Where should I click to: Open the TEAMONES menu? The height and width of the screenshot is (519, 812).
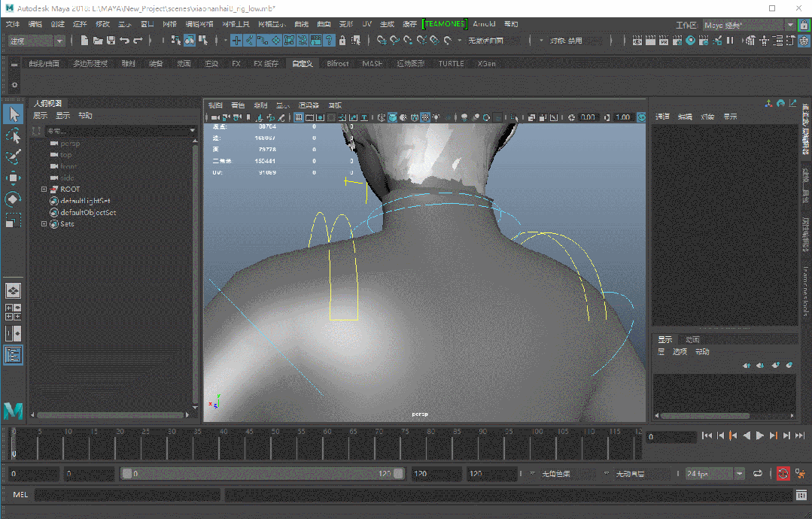tap(444, 24)
